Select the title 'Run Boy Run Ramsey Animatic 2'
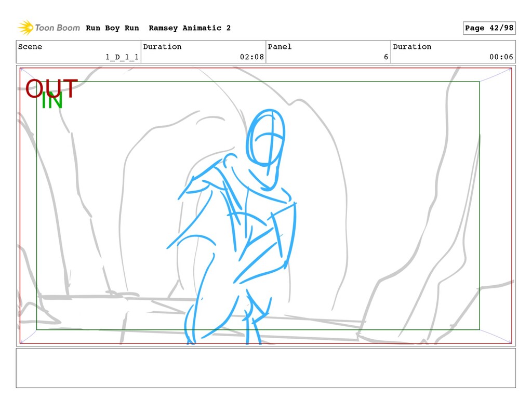Screen dimensions: 532x412 [x=158, y=28]
